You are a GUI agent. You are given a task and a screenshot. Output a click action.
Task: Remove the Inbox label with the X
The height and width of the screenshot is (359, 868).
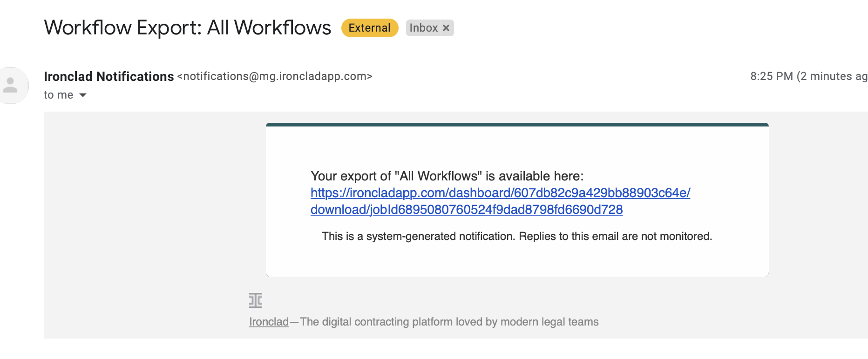pyautogui.click(x=446, y=28)
